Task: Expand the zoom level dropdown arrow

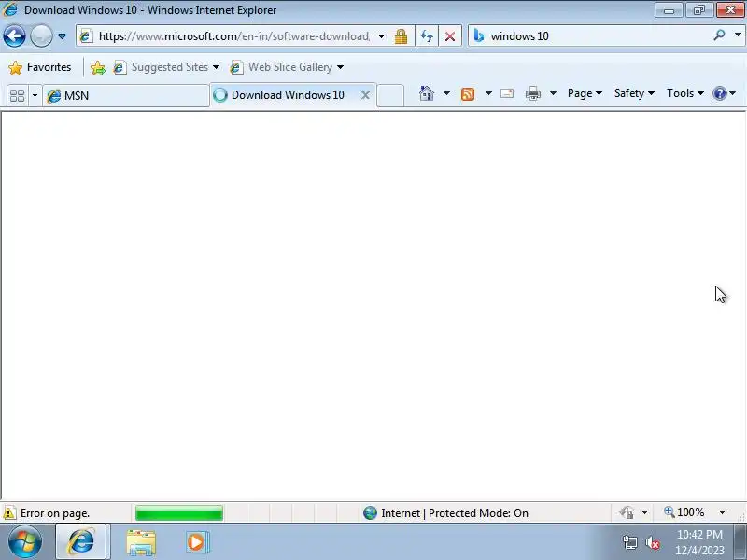Action: click(722, 512)
